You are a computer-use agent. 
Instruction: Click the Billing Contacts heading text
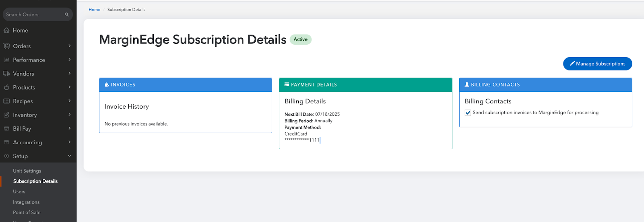click(488, 101)
